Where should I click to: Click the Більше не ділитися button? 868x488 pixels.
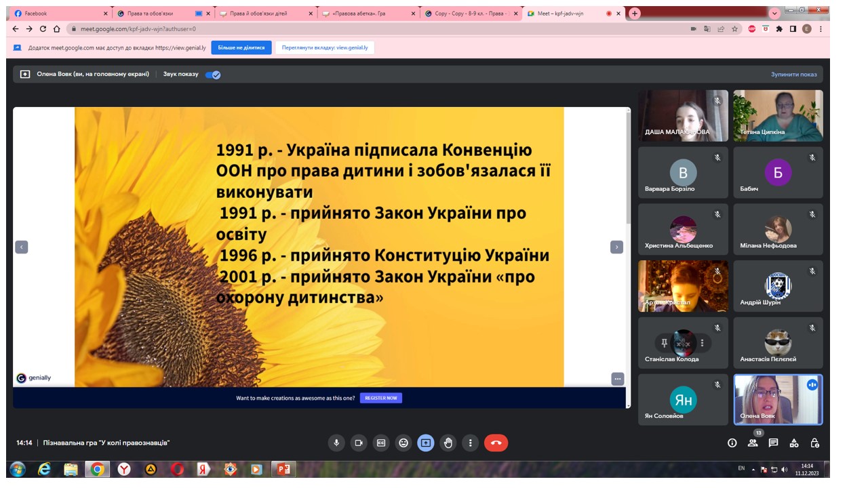click(x=241, y=48)
